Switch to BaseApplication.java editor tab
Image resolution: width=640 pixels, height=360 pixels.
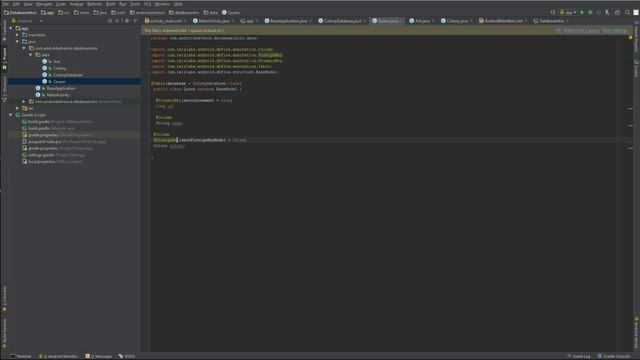point(288,21)
